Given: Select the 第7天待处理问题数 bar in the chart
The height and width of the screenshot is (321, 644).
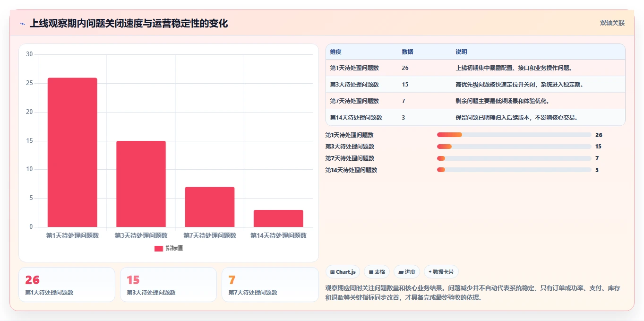Looking at the screenshot, I should click(x=210, y=207).
